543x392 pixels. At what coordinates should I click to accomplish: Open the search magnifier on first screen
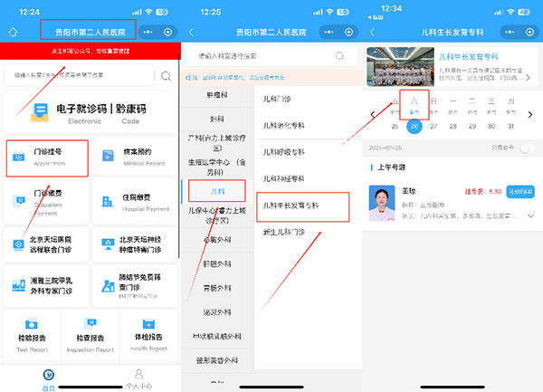pos(166,75)
